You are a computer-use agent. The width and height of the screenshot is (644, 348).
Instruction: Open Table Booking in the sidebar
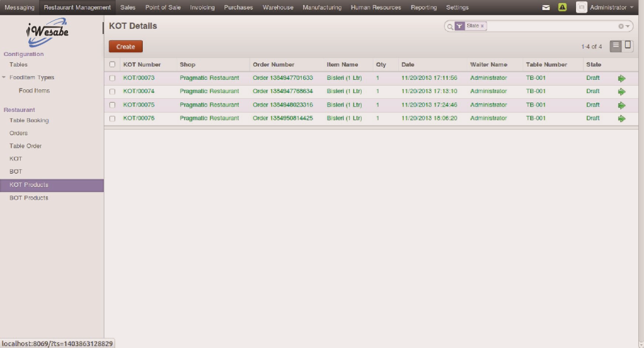[29, 120]
